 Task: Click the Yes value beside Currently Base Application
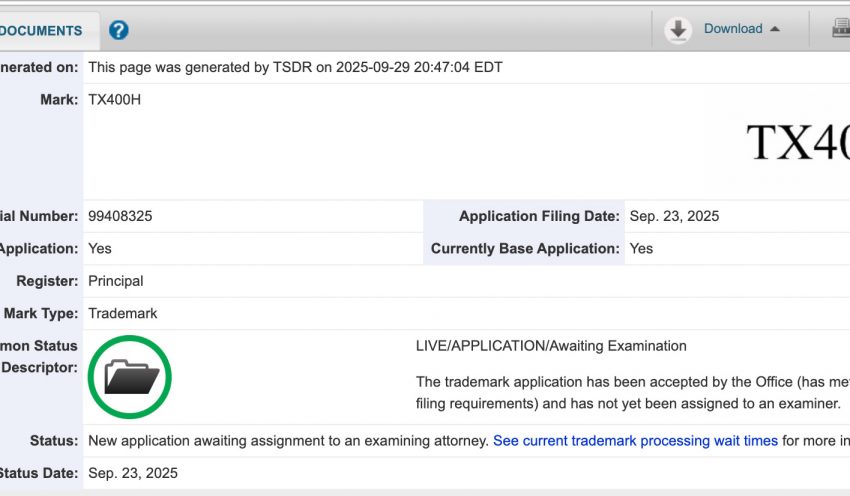coord(641,248)
